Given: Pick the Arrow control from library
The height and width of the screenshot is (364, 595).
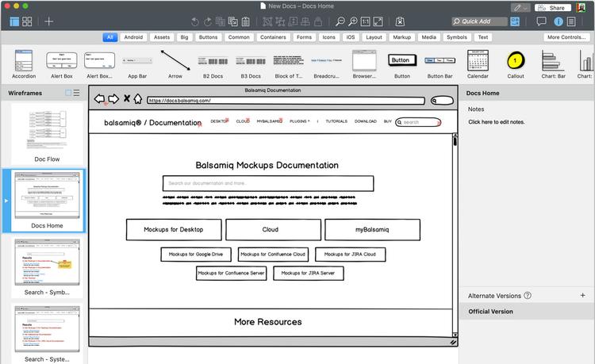Looking at the screenshot, I should [175, 64].
